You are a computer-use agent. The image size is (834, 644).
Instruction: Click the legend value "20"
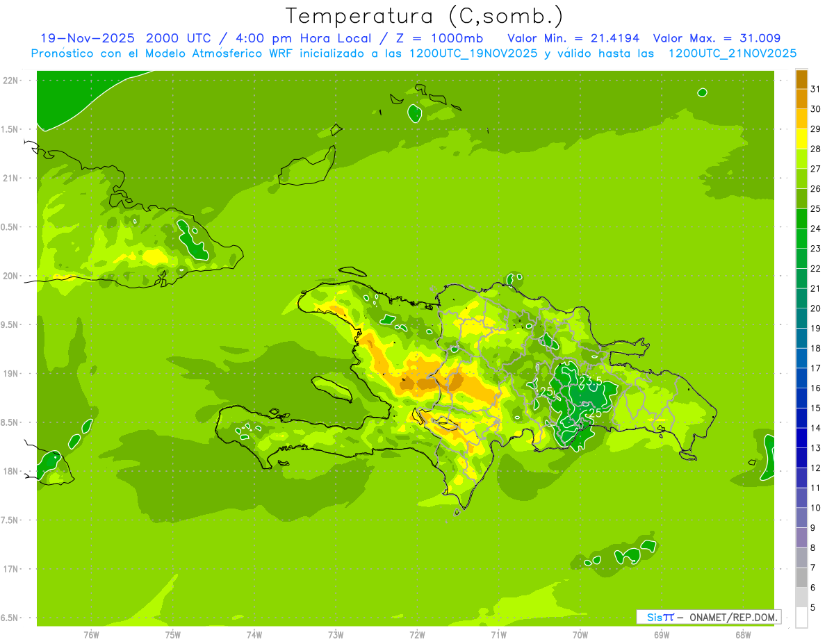click(x=816, y=308)
